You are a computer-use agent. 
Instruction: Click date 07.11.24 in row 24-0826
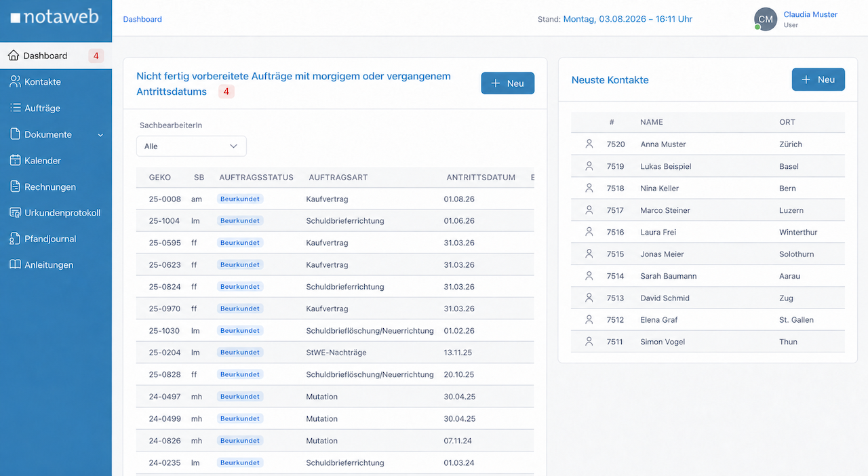click(x=459, y=441)
